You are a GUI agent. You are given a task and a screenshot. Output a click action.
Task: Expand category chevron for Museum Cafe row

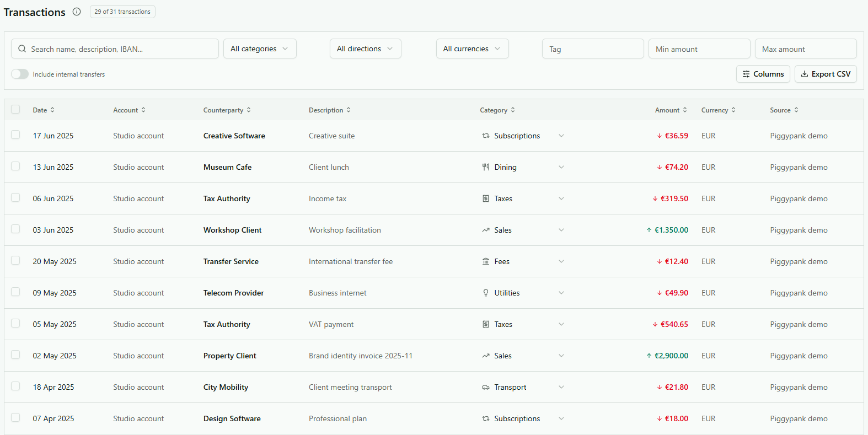click(x=561, y=167)
